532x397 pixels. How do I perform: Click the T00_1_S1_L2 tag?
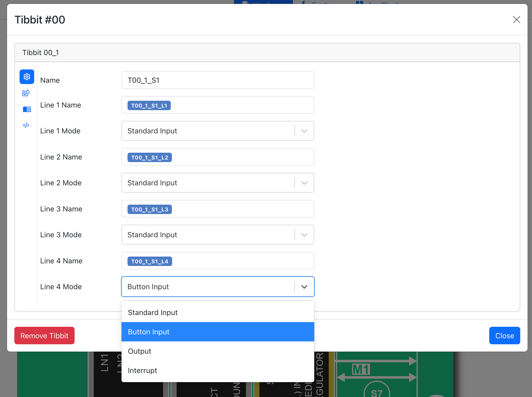[149, 157]
